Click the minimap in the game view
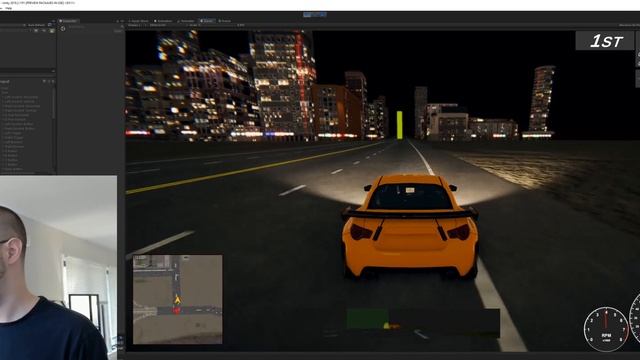This screenshot has width=640, height=360. (178, 299)
